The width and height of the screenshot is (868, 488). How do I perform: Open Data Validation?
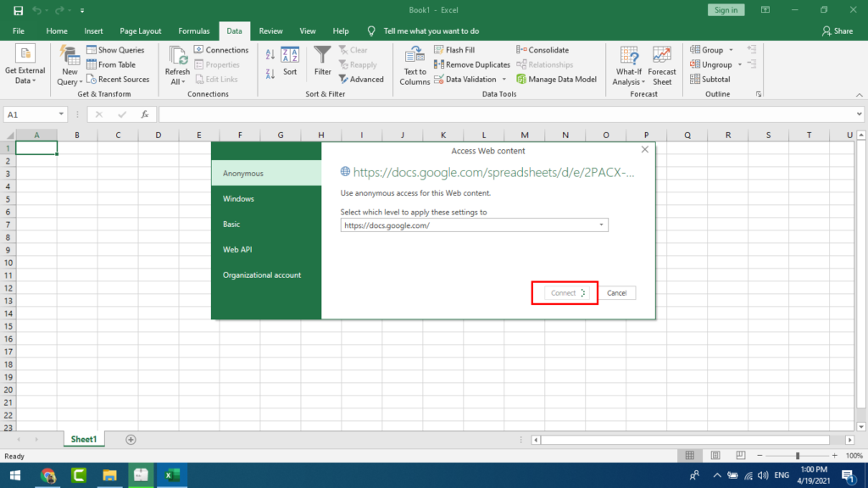click(465, 79)
